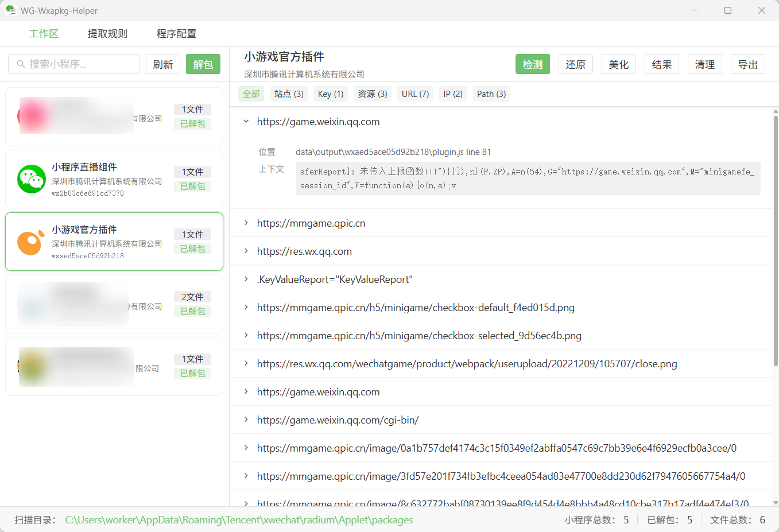Focus the 搜索小程序 search field
Screen dimensions: 779x532
(x=80, y=64)
